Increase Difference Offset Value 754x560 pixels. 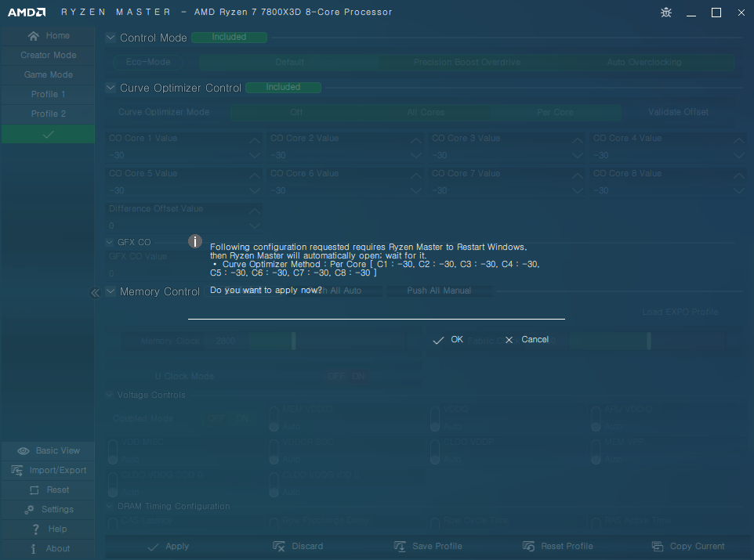click(255, 211)
